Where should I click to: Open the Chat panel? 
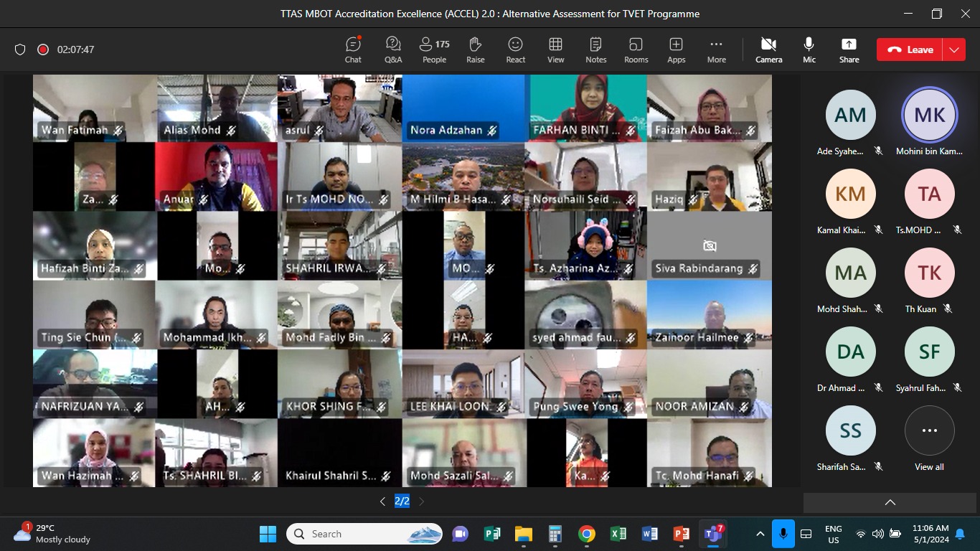pyautogui.click(x=353, y=50)
